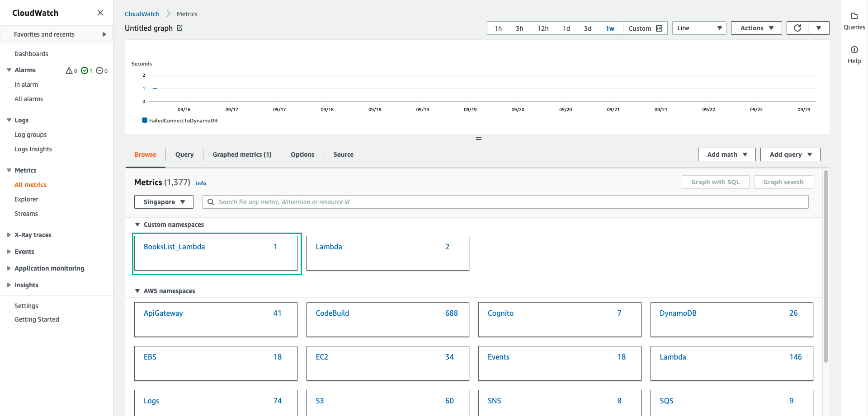Open the AWS Lambda namespace with 146 metrics
This screenshot has width=868, height=416.
coord(732,364)
